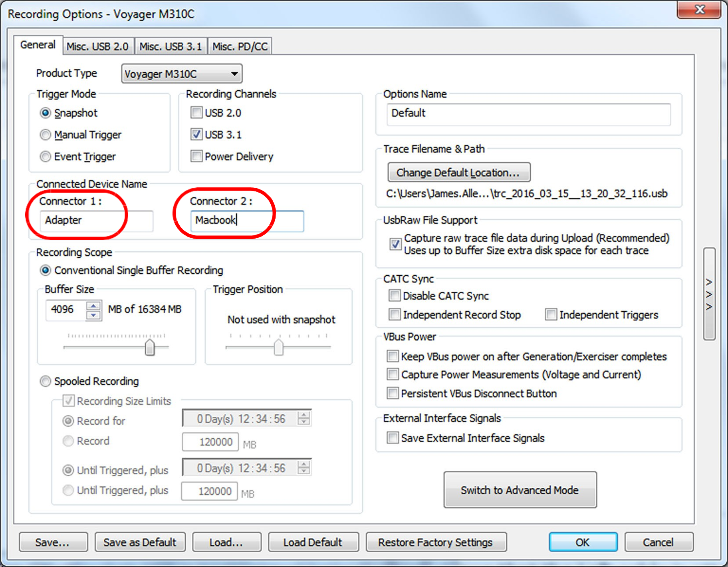Click the Save... button
The width and height of the screenshot is (728, 567).
(x=53, y=542)
